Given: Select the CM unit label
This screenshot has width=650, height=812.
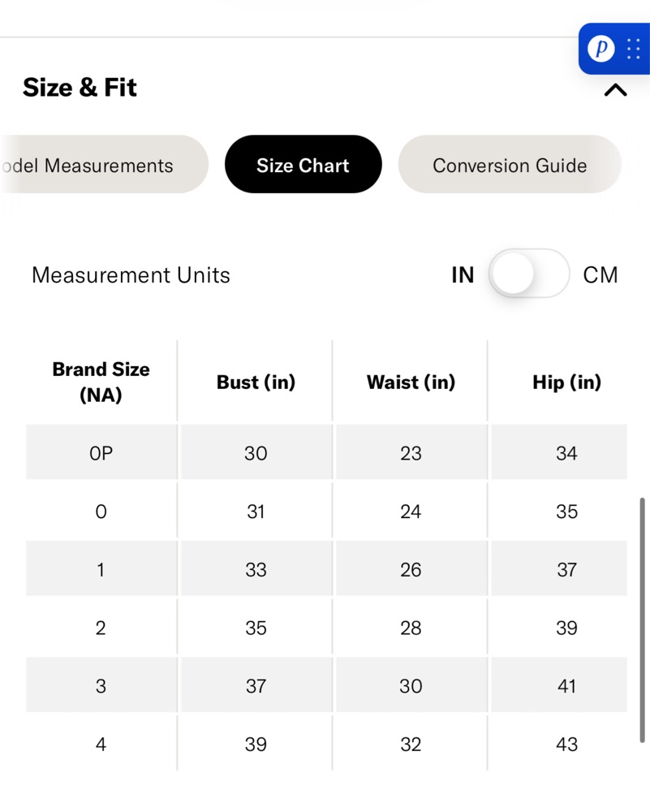Looking at the screenshot, I should click(600, 275).
